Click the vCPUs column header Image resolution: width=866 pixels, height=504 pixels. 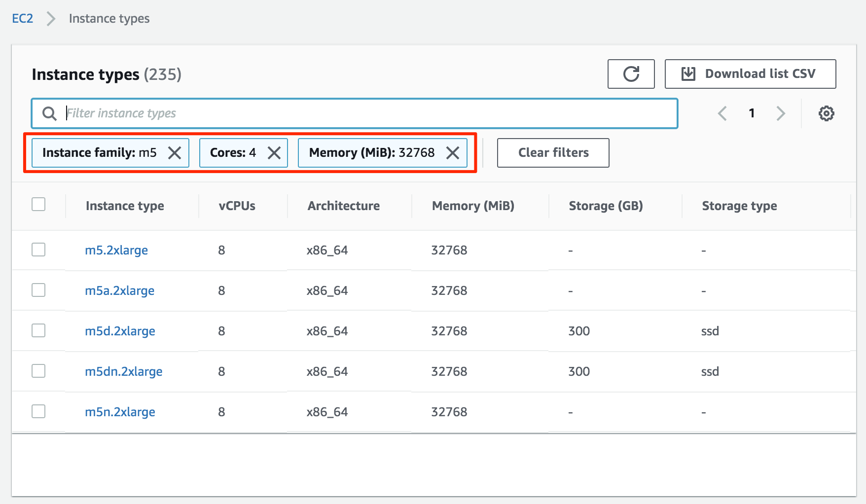pos(237,206)
